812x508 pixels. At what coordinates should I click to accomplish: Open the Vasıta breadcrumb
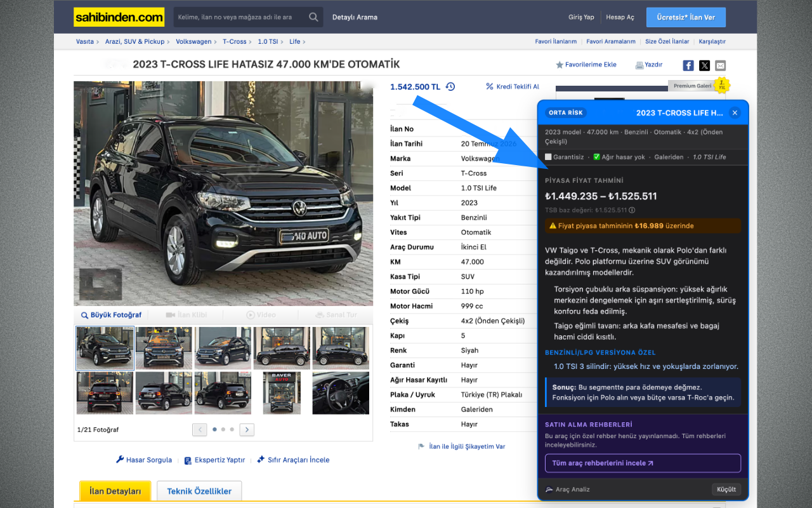[x=85, y=42]
